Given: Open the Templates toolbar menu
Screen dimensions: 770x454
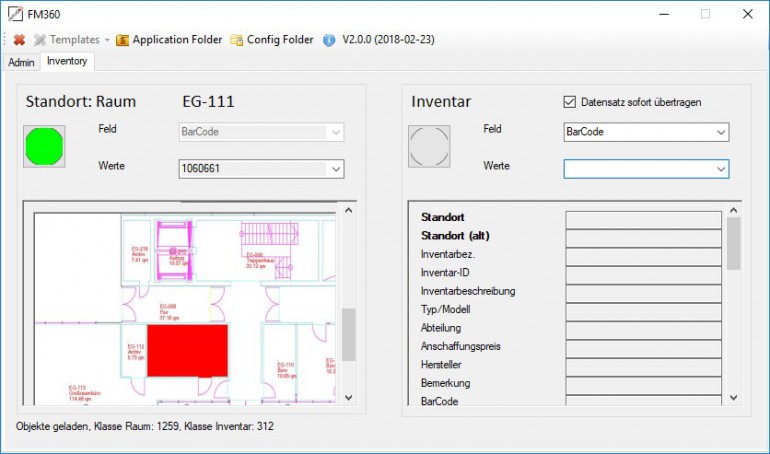Looking at the screenshot, I should tap(71, 40).
